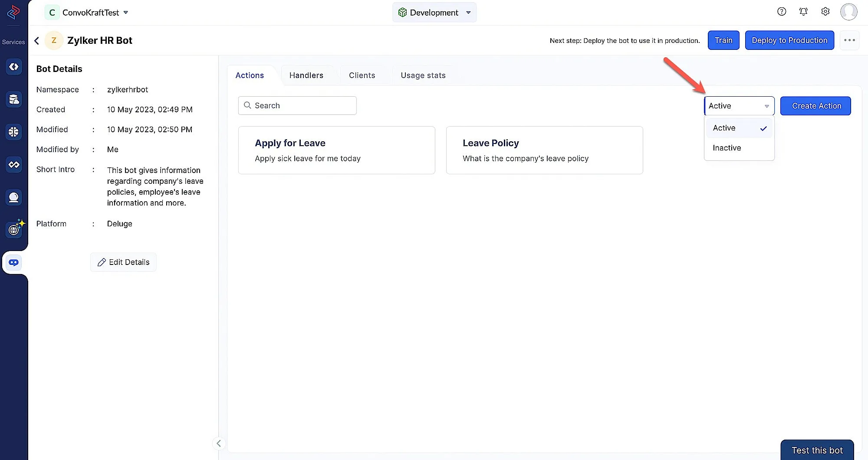This screenshot has width=868, height=460.
Task: Click the Deploy to Production button
Action: tap(789, 40)
